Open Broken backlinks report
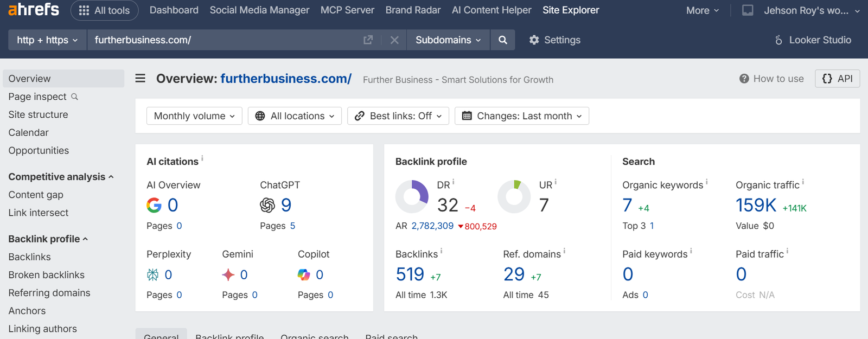 click(47, 275)
